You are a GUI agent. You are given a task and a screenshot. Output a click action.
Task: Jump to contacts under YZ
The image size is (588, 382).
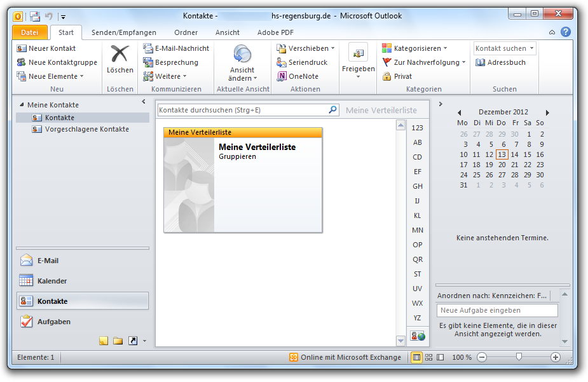pyautogui.click(x=418, y=318)
